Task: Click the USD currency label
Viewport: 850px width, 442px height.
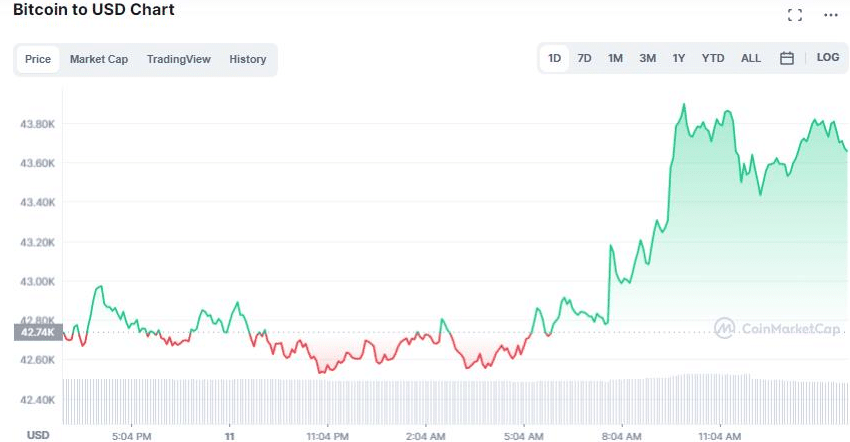Action: click(x=38, y=435)
